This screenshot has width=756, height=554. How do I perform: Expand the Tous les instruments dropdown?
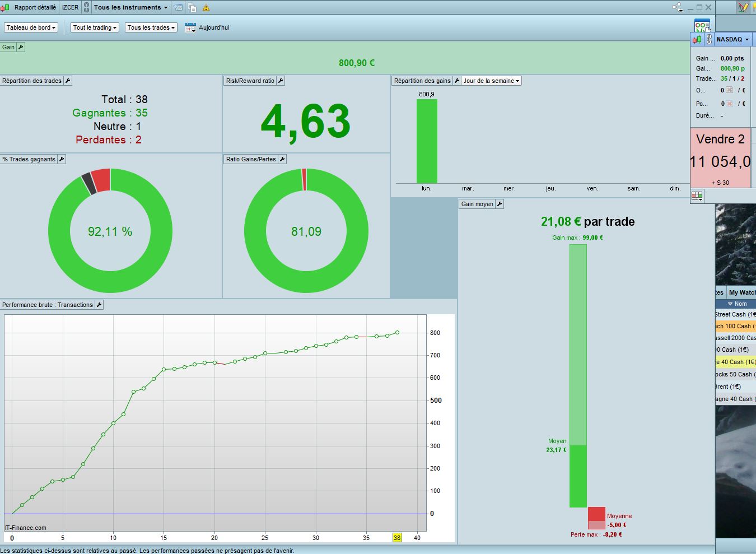[x=130, y=7]
